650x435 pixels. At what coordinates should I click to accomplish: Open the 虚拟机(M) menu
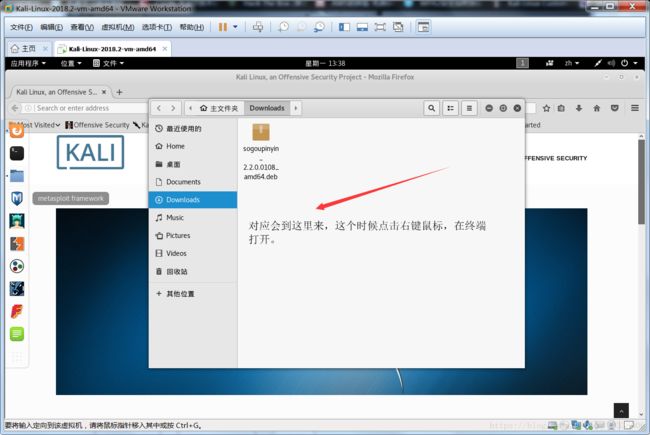[118, 27]
